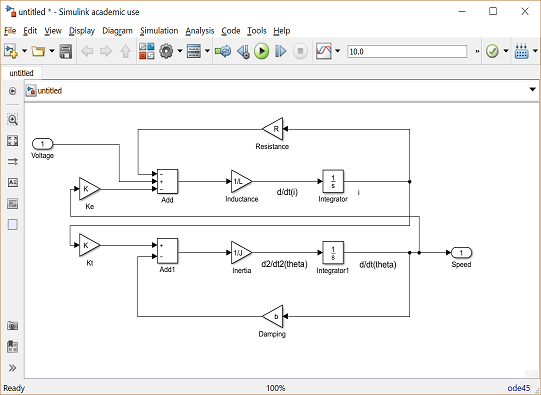Select the Voltage input port block

(x=42, y=144)
